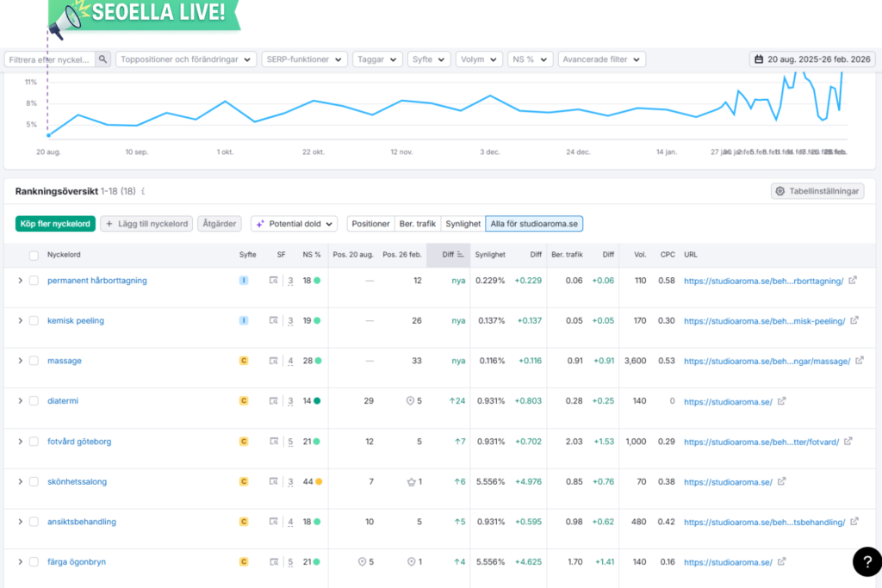Click the 20 aug. data point on chart

click(48, 134)
